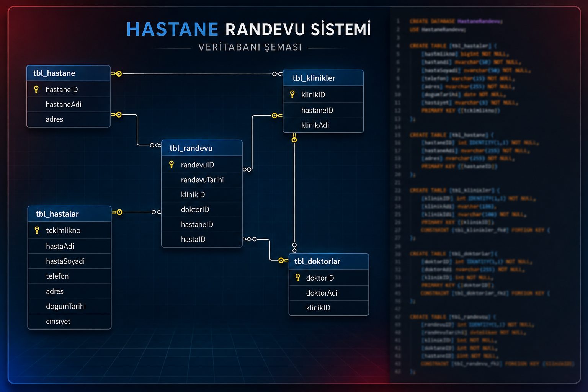Viewport: 588px width, 392px height.
Task: Click the yellow connector endpoint beside tbl_hastalar header
Action: point(119,212)
